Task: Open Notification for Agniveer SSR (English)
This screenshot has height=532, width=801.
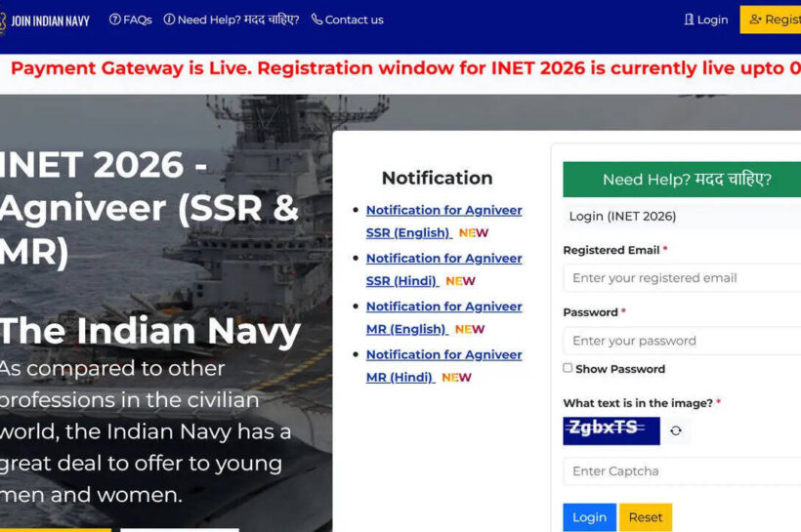Action: click(443, 222)
